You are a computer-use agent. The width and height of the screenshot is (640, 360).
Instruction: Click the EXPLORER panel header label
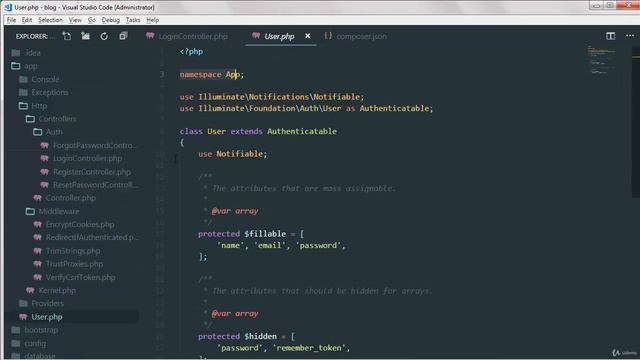click(x=32, y=36)
